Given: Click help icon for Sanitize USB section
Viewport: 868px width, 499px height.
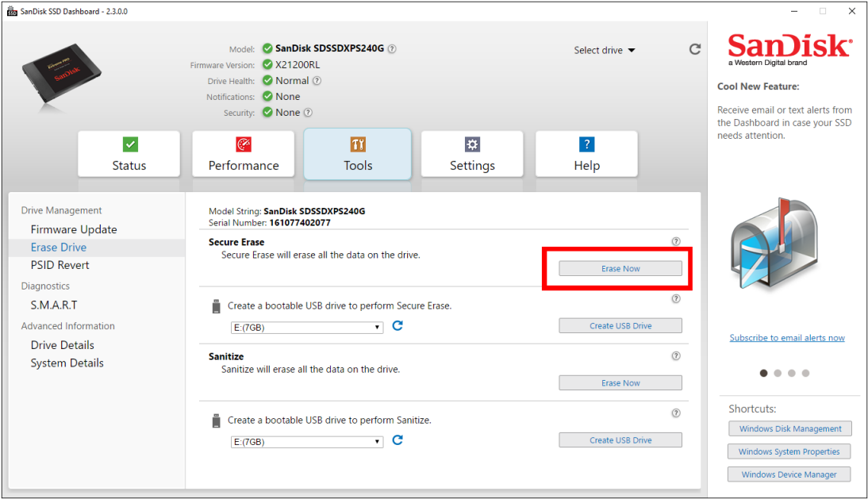Looking at the screenshot, I should tap(676, 413).
